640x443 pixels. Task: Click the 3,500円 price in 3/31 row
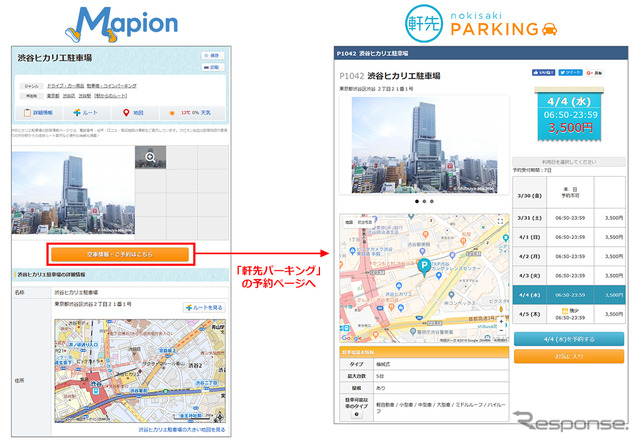(614, 218)
